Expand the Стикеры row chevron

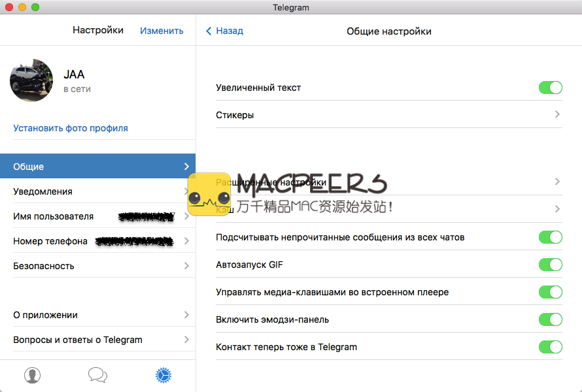click(557, 114)
